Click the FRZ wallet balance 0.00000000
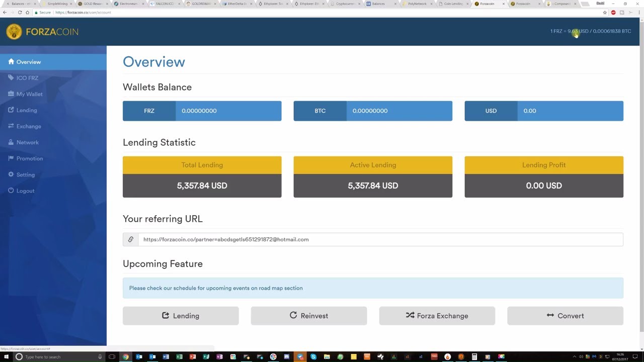This screenshot has width=644, height=362. coord(199,111)
